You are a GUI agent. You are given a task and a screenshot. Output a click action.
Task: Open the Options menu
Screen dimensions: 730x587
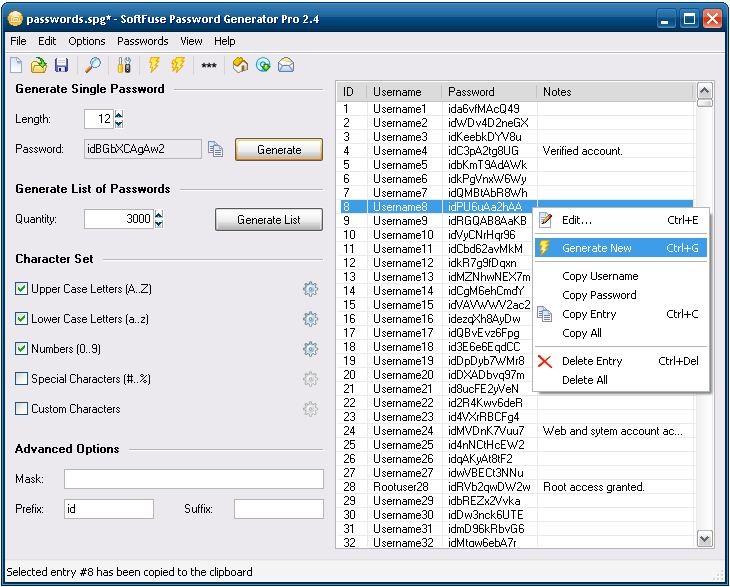click(87, 41)
